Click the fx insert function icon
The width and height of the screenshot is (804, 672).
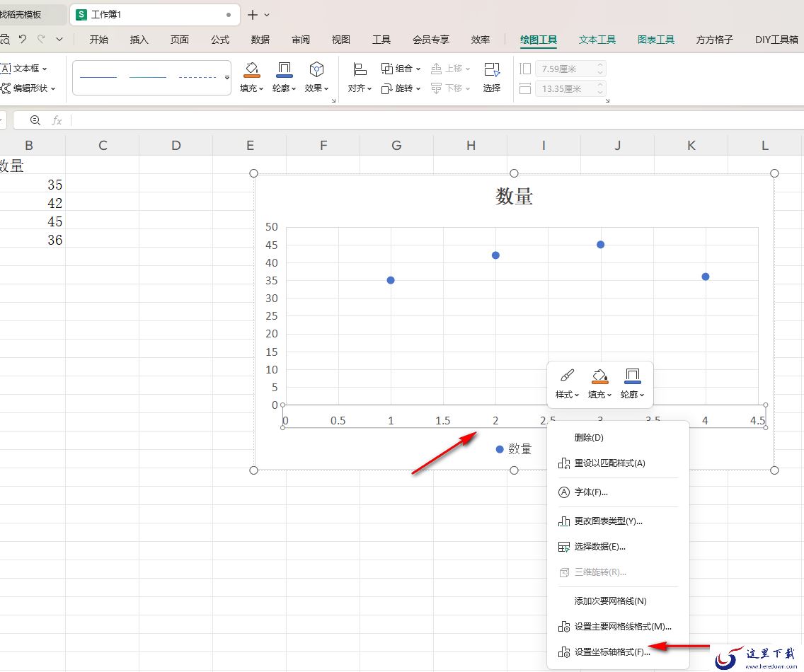pos(57,120)
